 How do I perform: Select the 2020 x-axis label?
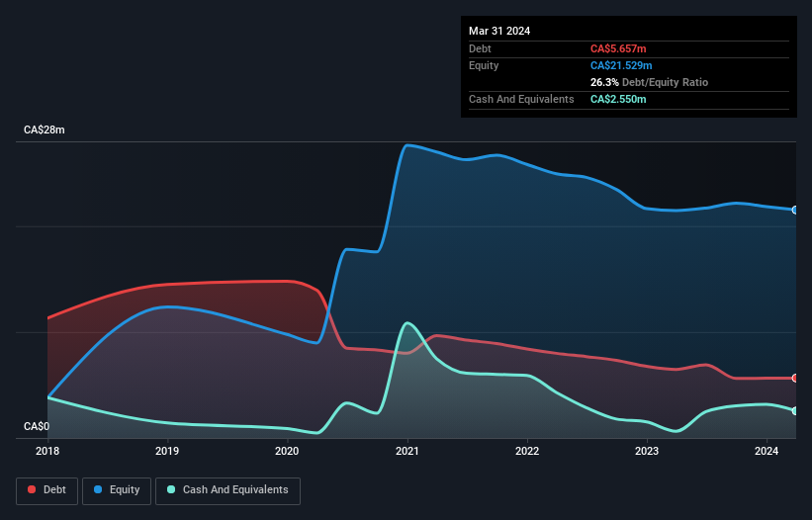tap(287, 451)
